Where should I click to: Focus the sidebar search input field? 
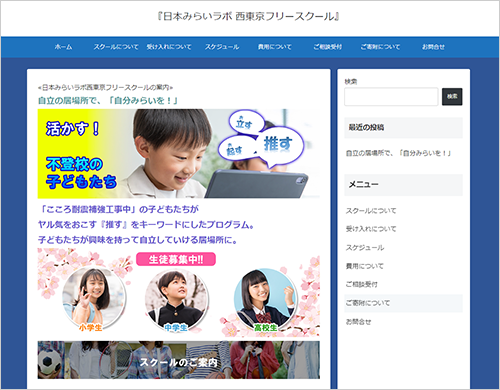[x=391, y=97]
